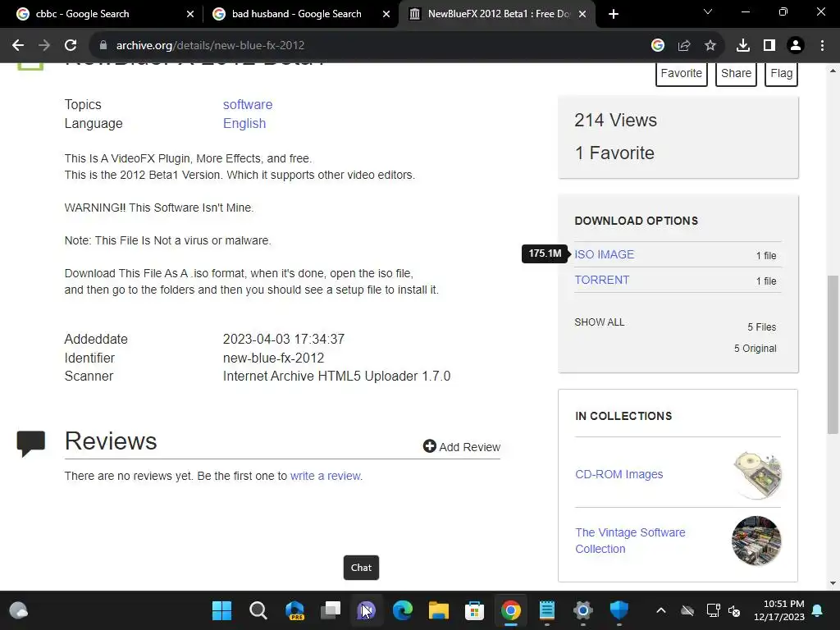Open Notepad from taskbar
The width and height of the screenshot is (840, 630).
(x=547, y=610)
